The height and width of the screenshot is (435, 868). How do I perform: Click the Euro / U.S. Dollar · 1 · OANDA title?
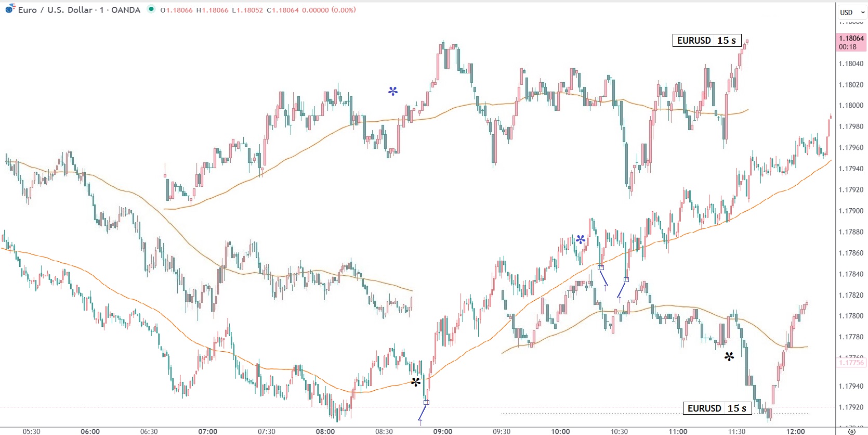(79, 10)
